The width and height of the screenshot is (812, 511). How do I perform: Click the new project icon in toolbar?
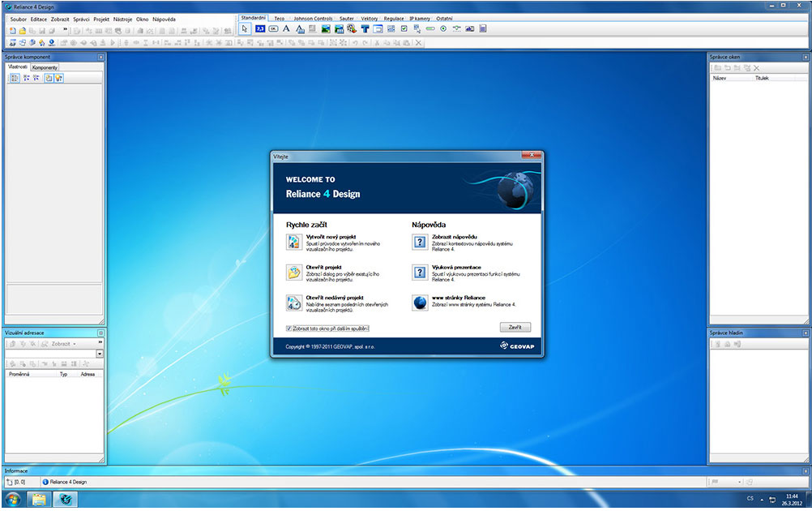(12, 31)
